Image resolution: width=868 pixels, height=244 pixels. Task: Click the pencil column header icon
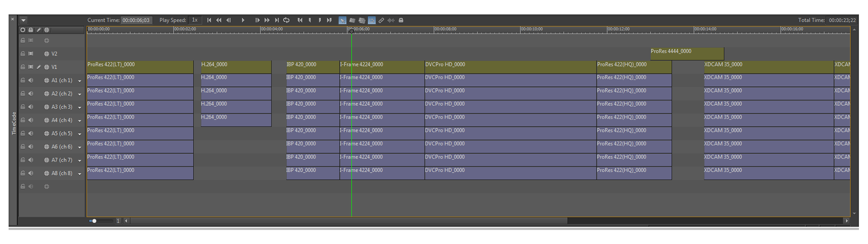click(39, 30)
